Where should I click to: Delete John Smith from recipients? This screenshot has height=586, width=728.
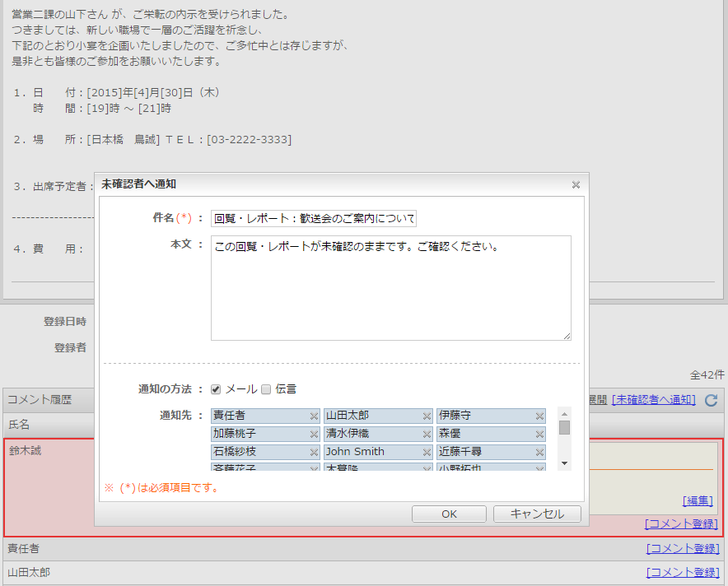pyautogui.click(x=427, y=452)
